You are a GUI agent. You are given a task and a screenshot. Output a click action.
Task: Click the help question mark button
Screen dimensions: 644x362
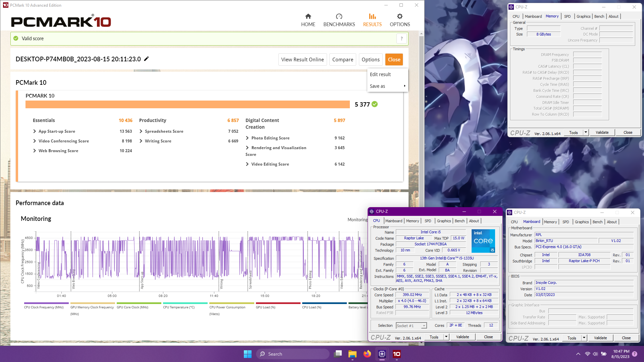point(401,39)
